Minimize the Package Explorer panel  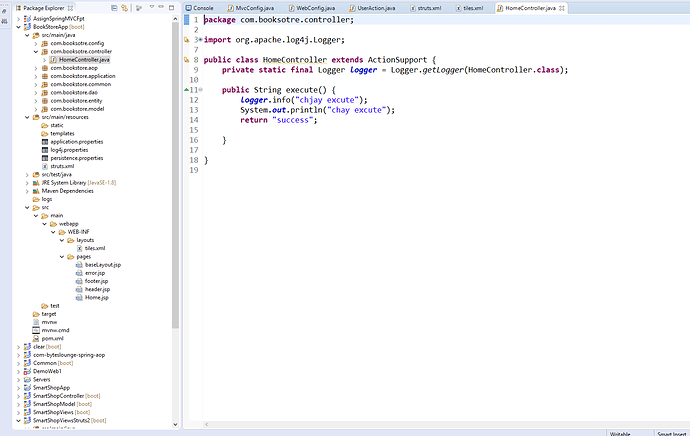click(x=159, y=8)
